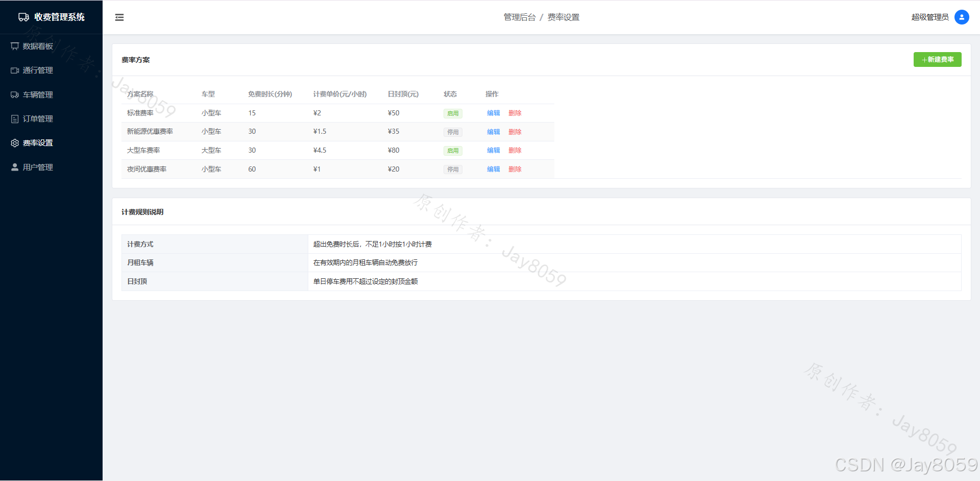This screenshot has height=481, width=980.
Task: Navigate to the 用户管理 menu item
Action: (51, 167)
